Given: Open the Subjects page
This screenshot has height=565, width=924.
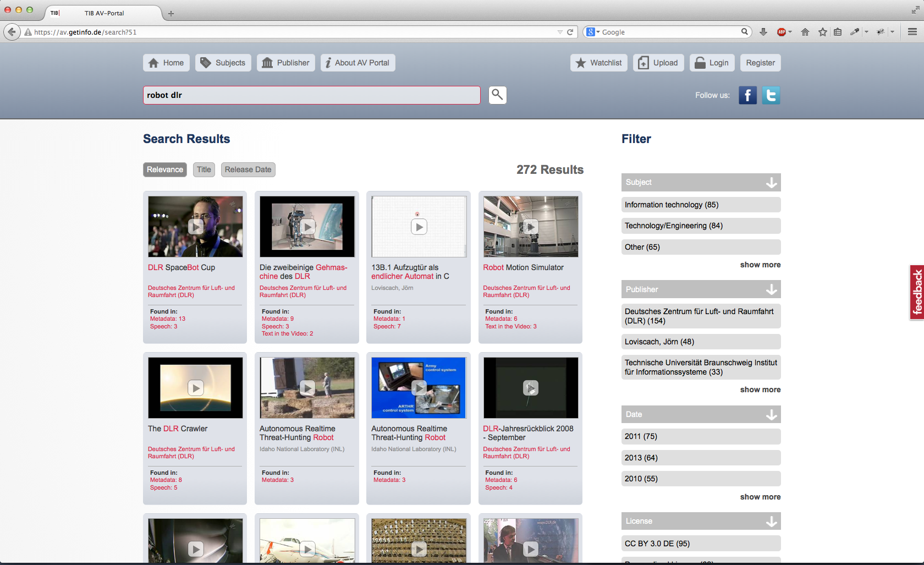Looking at the screenshot, I should pyautogui.click(x=223, y=63).
